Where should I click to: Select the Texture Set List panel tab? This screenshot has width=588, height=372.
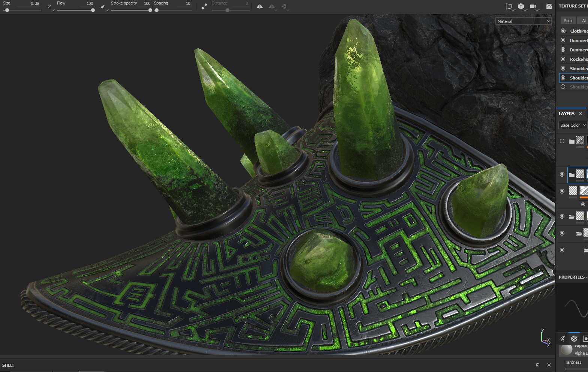573,6
